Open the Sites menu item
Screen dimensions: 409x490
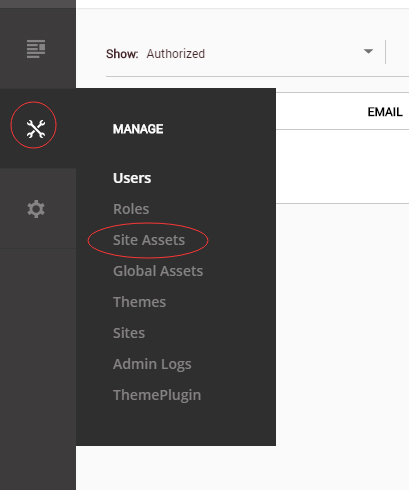pyautogui.click(x=129, y=333)
